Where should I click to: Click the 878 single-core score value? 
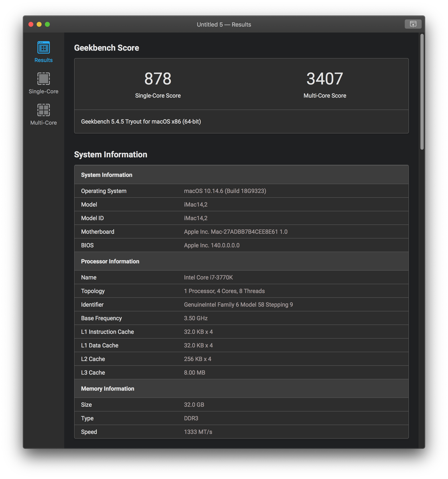click(x=158, y=79)
